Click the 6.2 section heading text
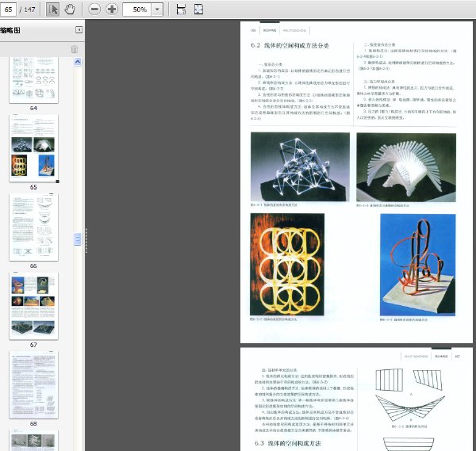Image resolution: width=476 pixels, height=451 pixels. point(290,46)
